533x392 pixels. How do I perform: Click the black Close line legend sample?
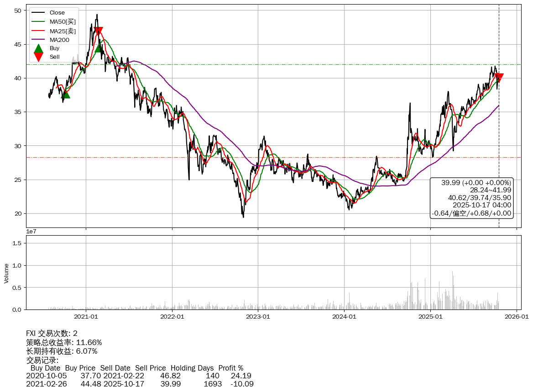tap(39, 13)
